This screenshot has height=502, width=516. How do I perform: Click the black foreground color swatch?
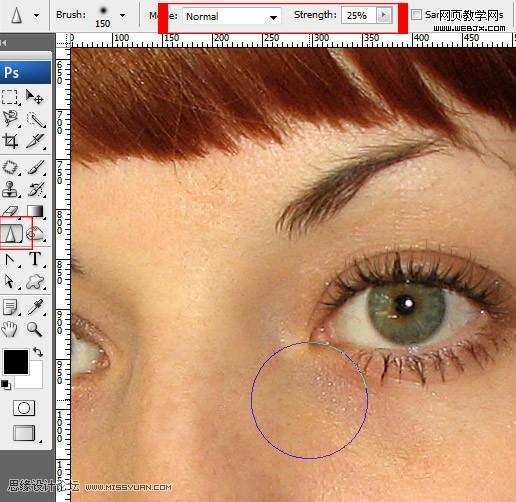tap(16, 362)
